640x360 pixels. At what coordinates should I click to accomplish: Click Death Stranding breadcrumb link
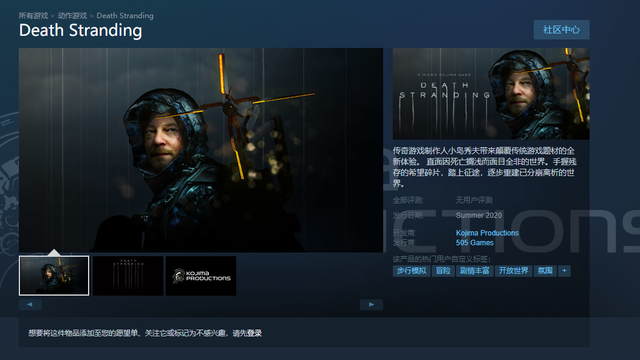(125, 16)
